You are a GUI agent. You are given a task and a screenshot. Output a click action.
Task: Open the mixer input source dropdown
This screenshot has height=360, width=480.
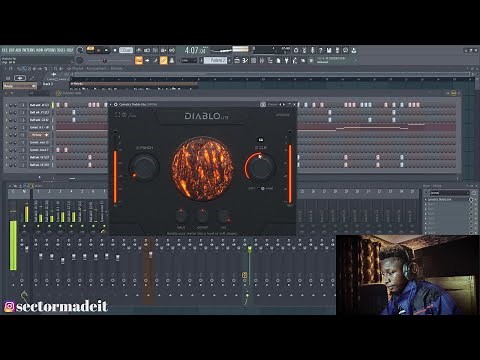(449, 193)
